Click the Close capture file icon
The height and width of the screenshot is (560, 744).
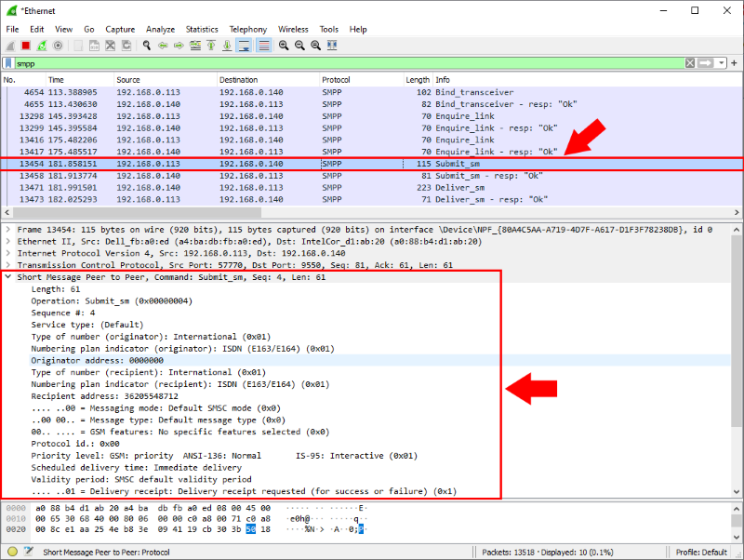click(x=110, y=46)
